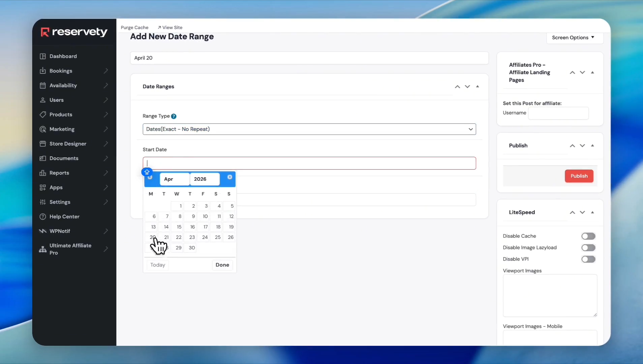Click the Bookings download icon
Viewport: 643px width, 364px height.
pos(43,71)
